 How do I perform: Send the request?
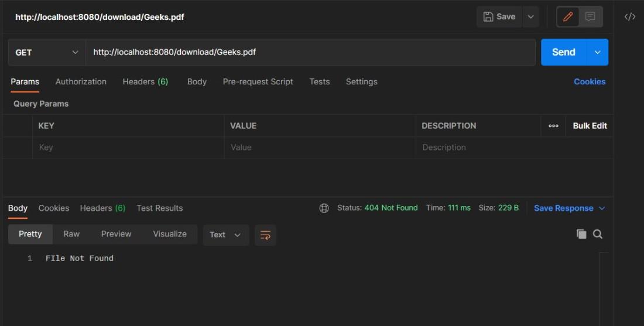click(x=564, y=52)
